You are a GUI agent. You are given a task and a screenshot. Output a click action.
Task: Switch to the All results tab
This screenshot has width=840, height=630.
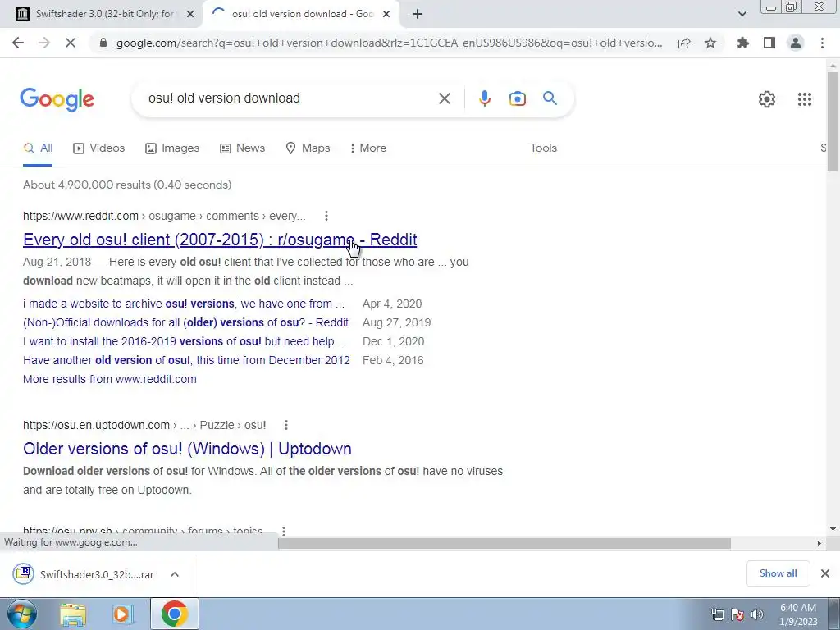tap(38, 148)
